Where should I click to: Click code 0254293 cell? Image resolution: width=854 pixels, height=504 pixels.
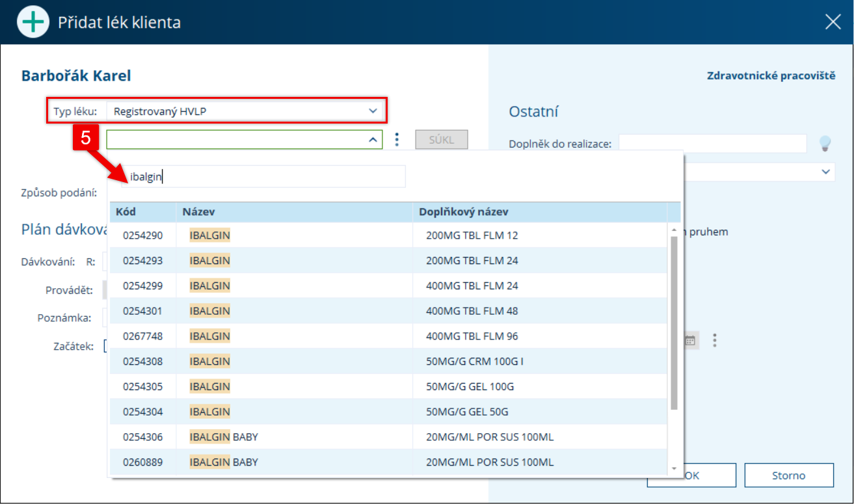coord(143,261)
